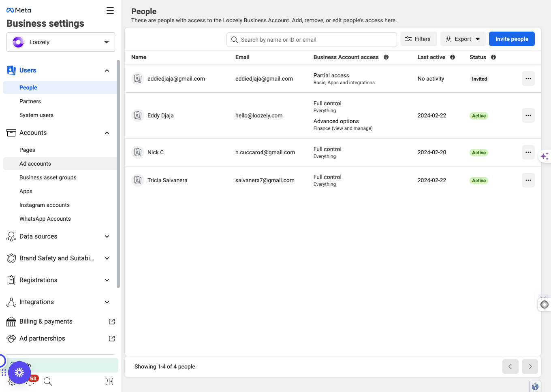
Task: Click the info icon beside Status header
Action: point(493,57)
